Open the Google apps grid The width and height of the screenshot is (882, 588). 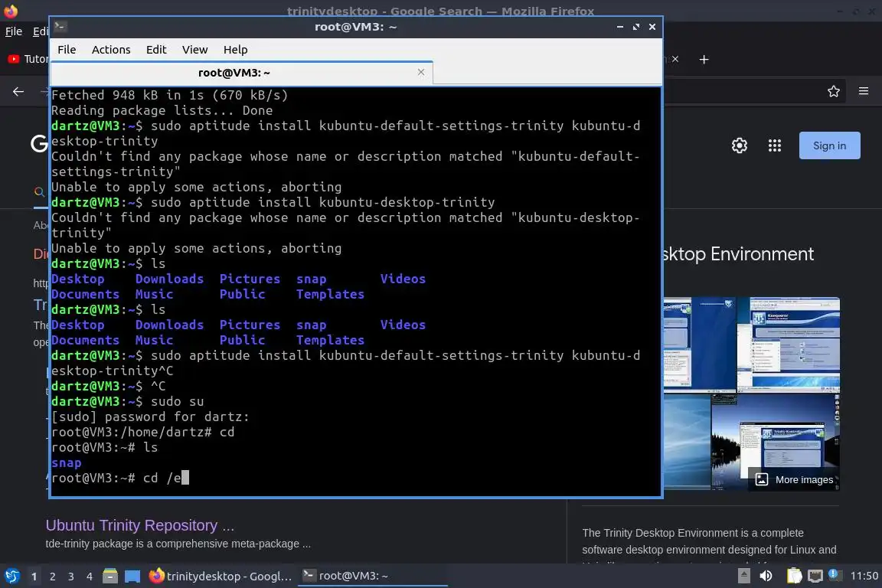tap(775, 145)
